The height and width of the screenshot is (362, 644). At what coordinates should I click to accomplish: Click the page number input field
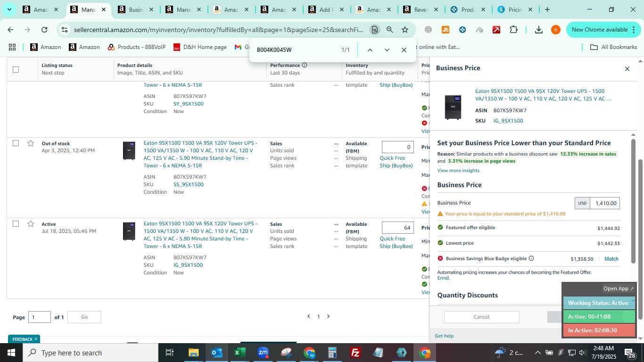40,317
